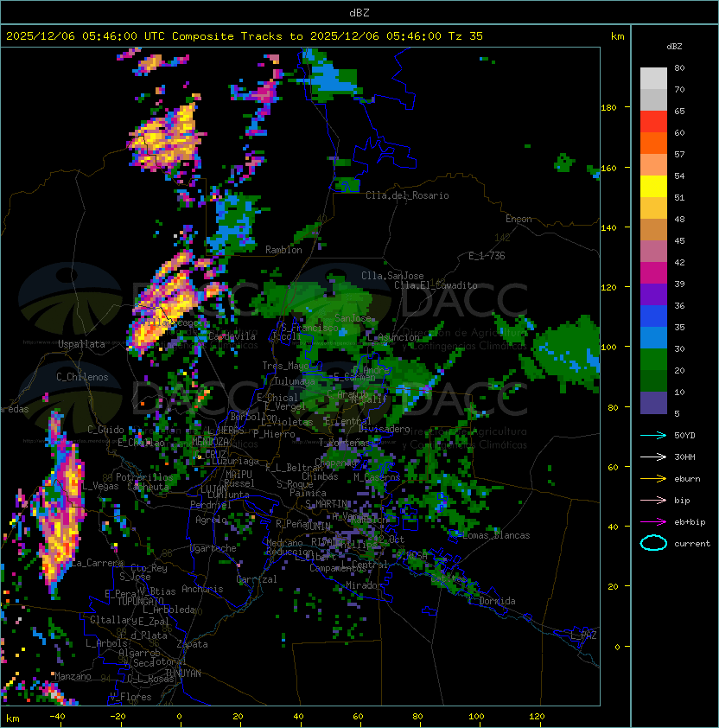Click the Perdriel place label
The height and width of the screenshot is (728, 719).
tap(210, 505)
